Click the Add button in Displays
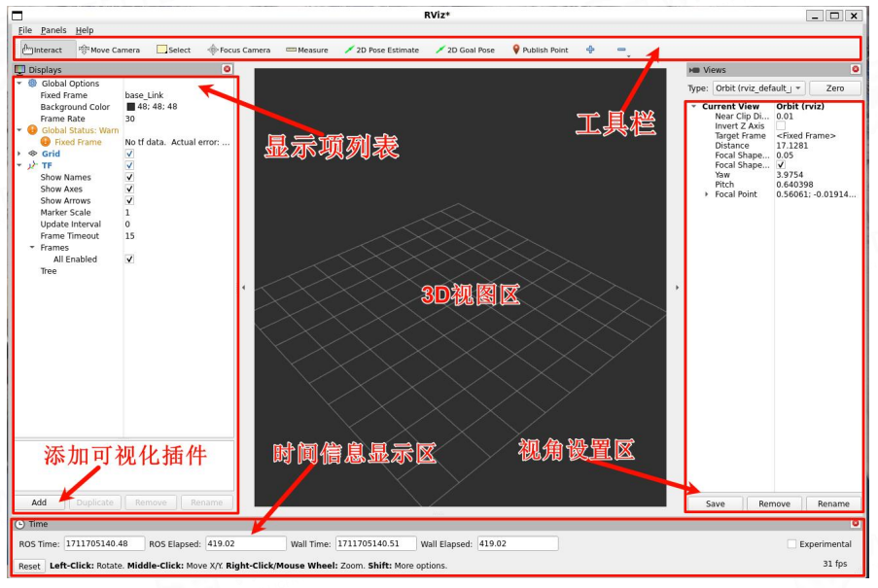 point(39,502)
